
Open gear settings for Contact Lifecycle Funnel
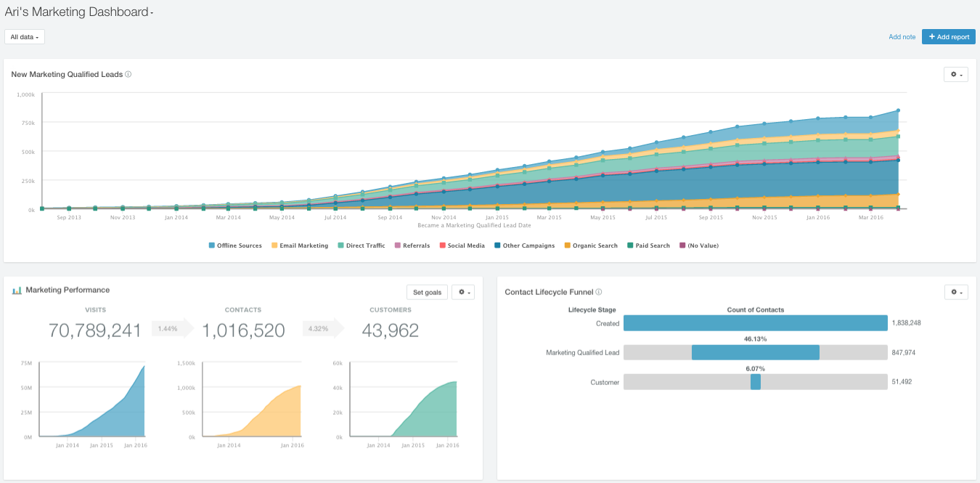click(x=955, y=292)
